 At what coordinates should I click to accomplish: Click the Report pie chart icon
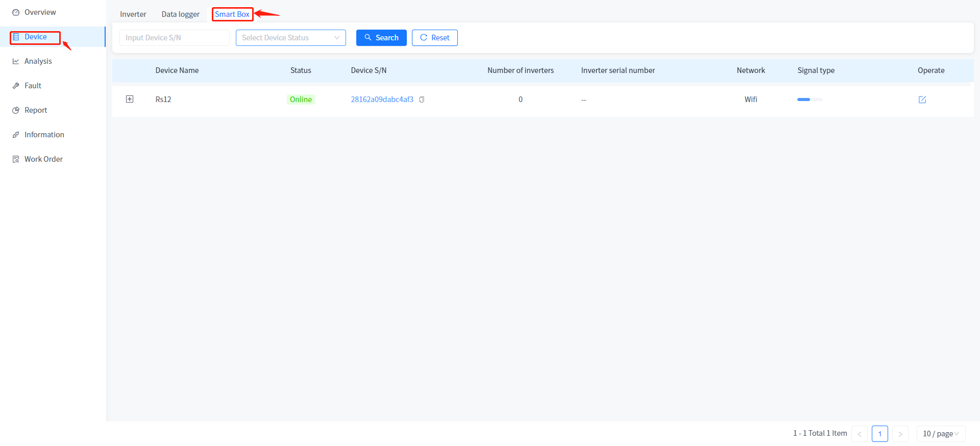coord(16,110)
